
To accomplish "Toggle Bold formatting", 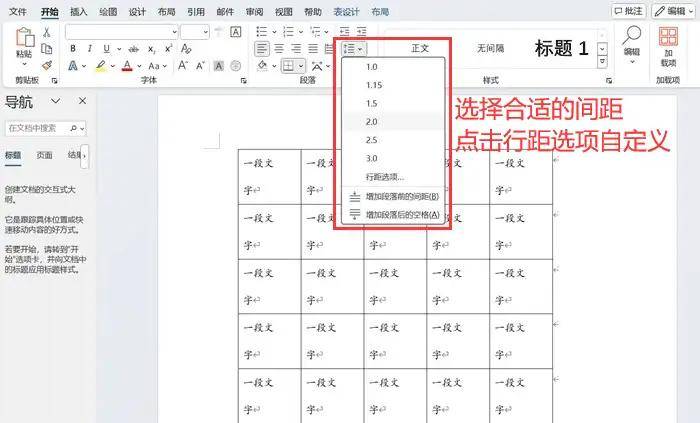I will pyautogui.click(x=73, y=49).
